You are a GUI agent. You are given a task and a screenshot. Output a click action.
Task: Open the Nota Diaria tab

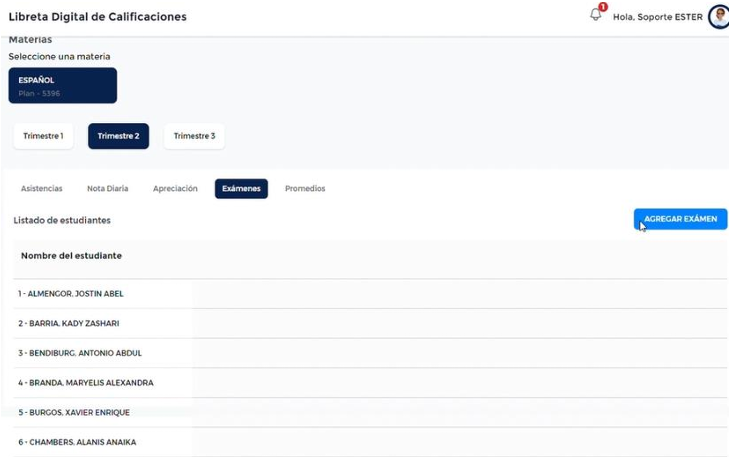(x=107, y=189)
